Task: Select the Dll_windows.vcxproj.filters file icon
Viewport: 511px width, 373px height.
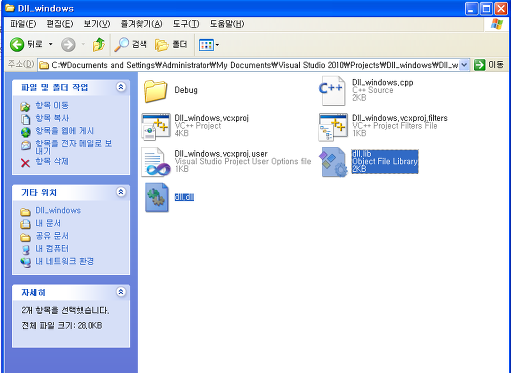Action: [333, 127]
